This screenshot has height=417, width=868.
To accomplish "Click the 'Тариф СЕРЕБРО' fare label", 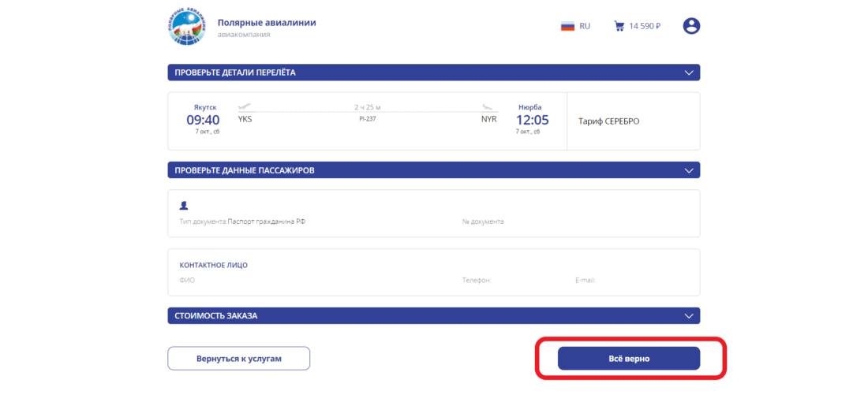I will point(608,121).
